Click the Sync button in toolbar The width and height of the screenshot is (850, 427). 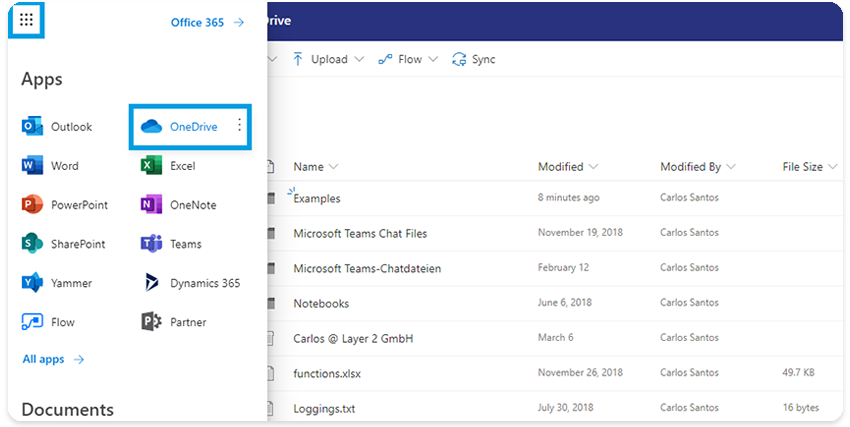(474, 59)
